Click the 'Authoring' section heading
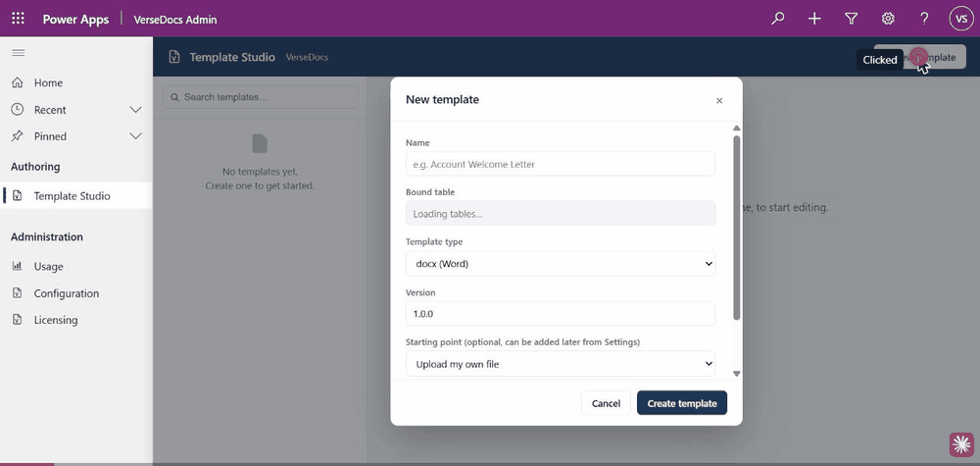 tap(35, 167)
